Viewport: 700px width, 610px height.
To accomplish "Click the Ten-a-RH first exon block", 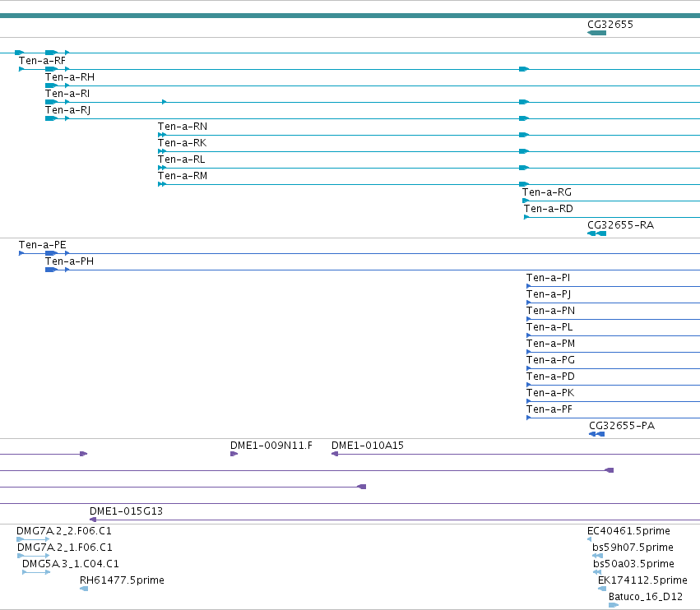I will tap(51, 85).
